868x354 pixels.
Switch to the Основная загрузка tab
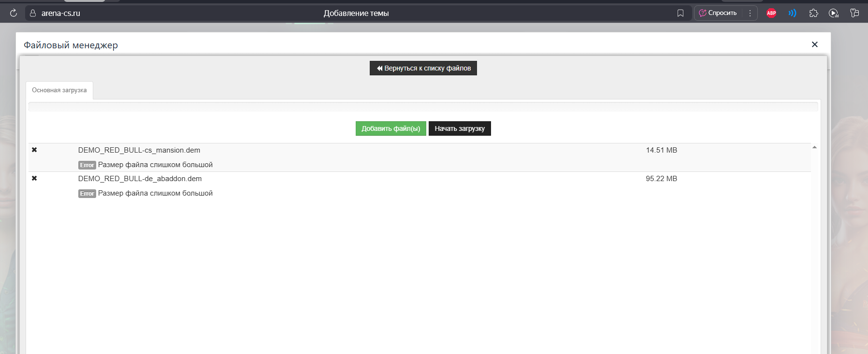pyautogui.click(x=59, y=90)
